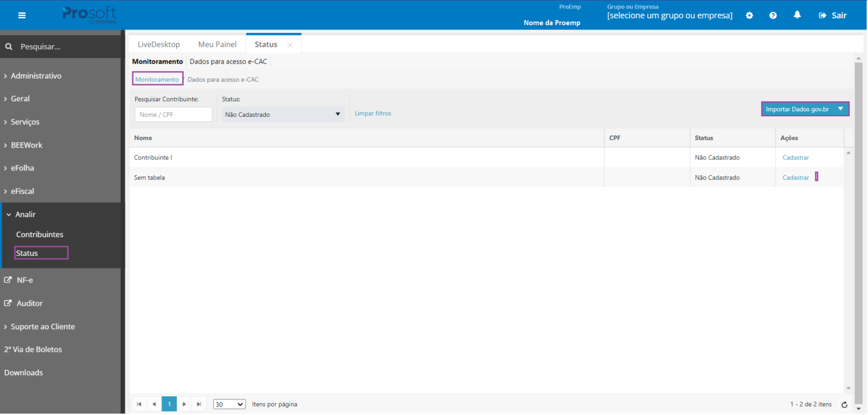868x415 pixels.
Task: Click the search magnifier icon in sidebar
Action: [x=9, y=47]
